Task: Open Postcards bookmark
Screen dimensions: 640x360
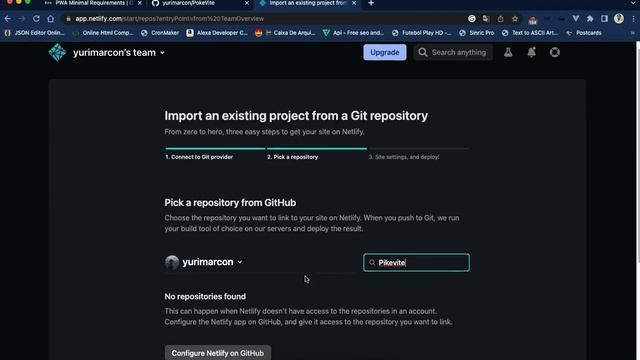Action: click(x=584, y=33)
